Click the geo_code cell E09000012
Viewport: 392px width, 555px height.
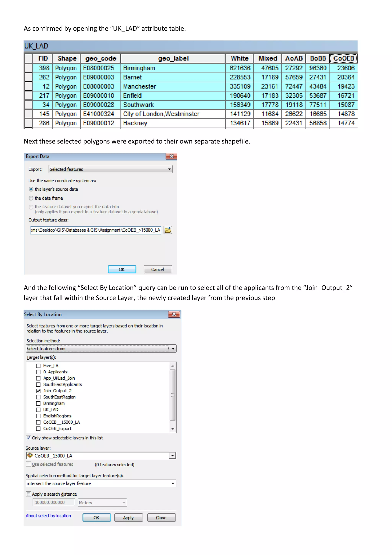pos(100,123)
